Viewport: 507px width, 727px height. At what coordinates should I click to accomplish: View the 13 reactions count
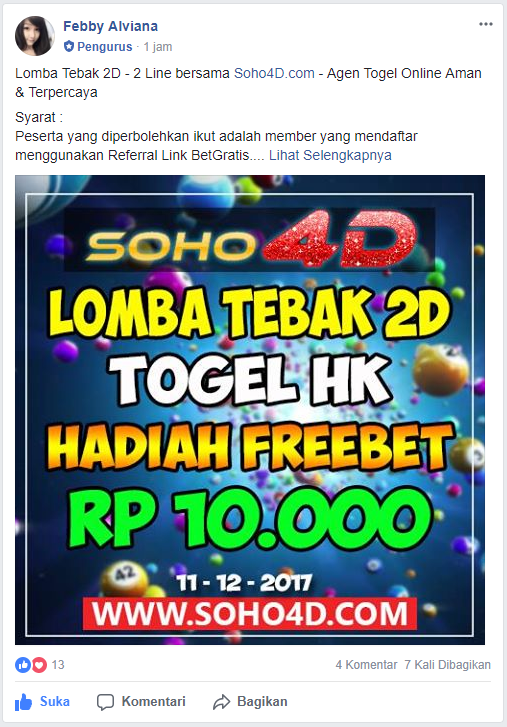tap(58, 665)
